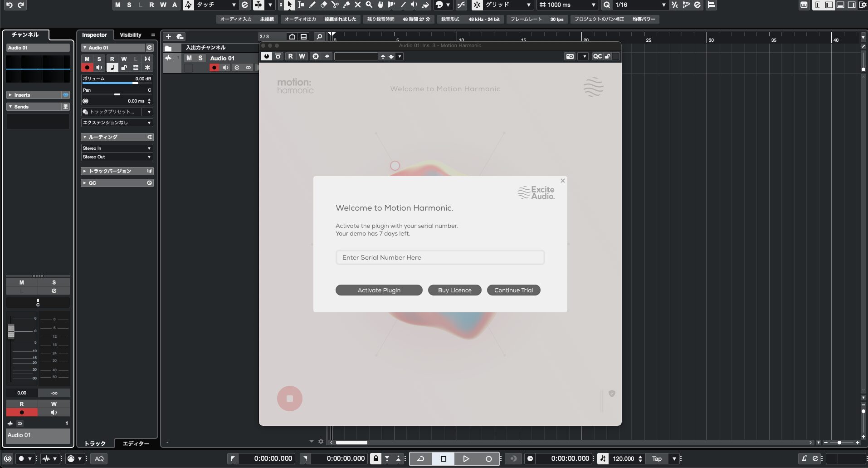Toggle Read automation in plugin window

click(x=290, y=56)
